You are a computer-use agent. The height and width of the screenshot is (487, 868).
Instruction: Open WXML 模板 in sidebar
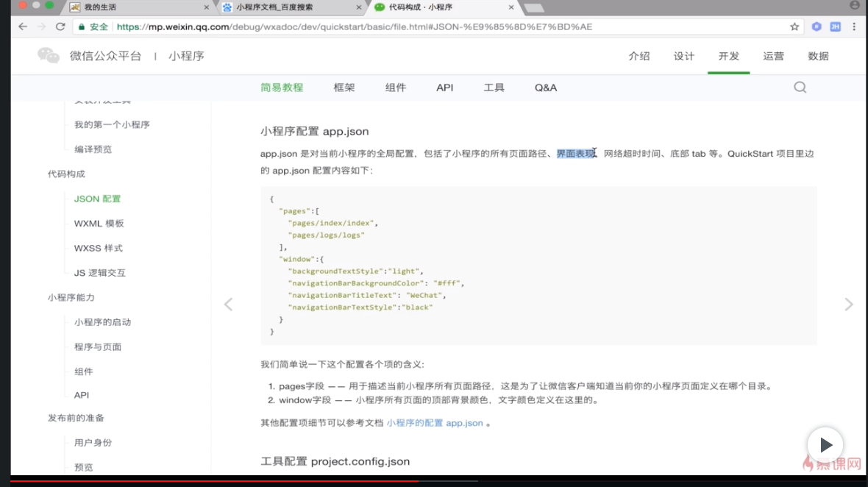(x=99, y=224)
